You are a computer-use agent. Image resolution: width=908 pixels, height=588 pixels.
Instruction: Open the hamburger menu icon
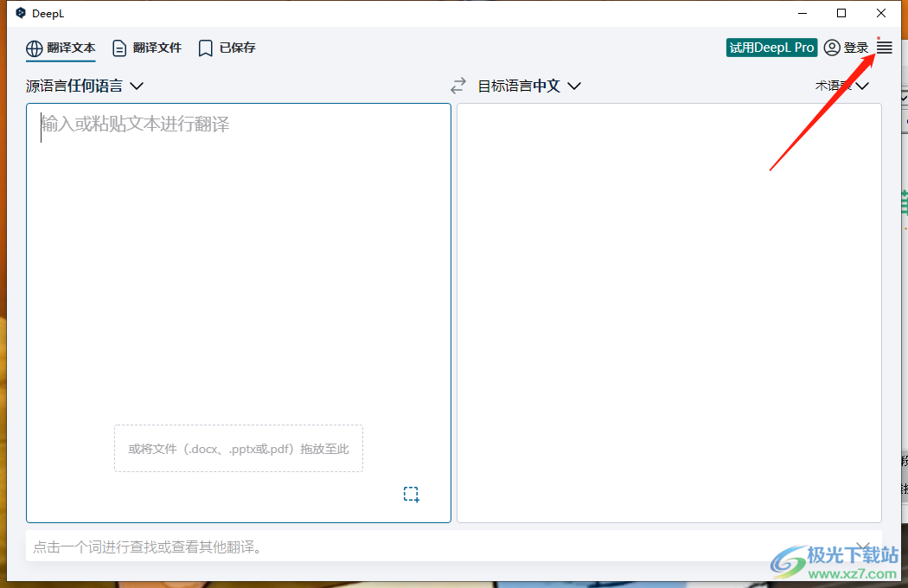pos(884,48)
